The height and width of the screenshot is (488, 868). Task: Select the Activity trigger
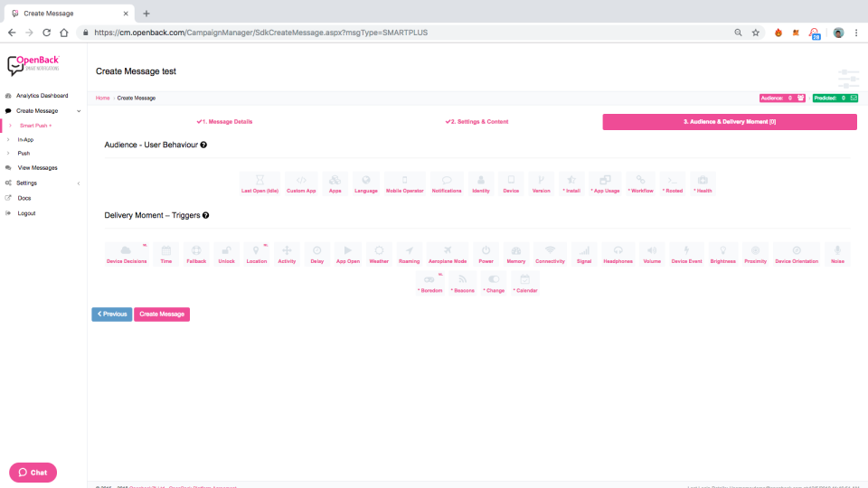pyautogui.click(x=287, y=254)
